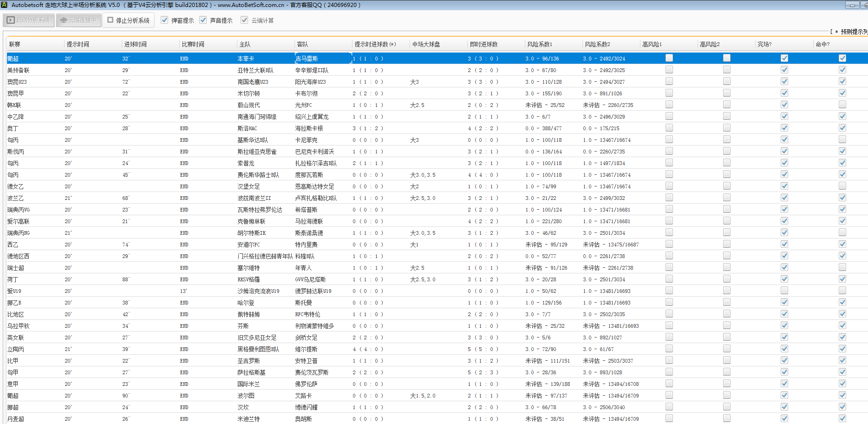Click the play icon on 启动分析系统
Image resolution: width=868 pixels, height=424 pixels.
[11, 20]
